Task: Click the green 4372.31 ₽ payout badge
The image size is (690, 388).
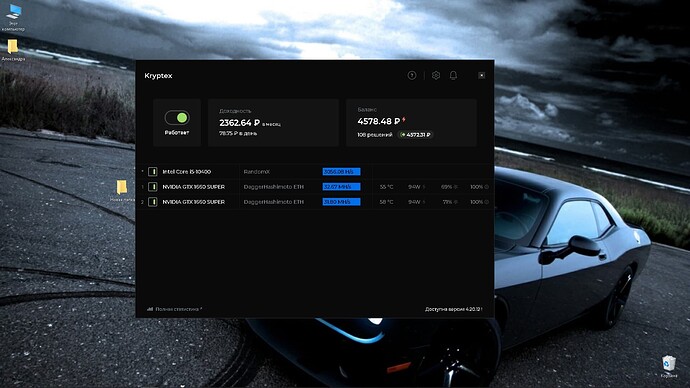Action: click(415, 135)
